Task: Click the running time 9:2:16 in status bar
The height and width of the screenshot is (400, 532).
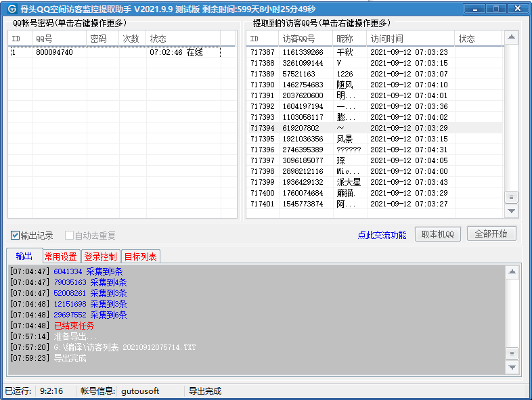Action: pyautogui.click(x=51, y=391)
